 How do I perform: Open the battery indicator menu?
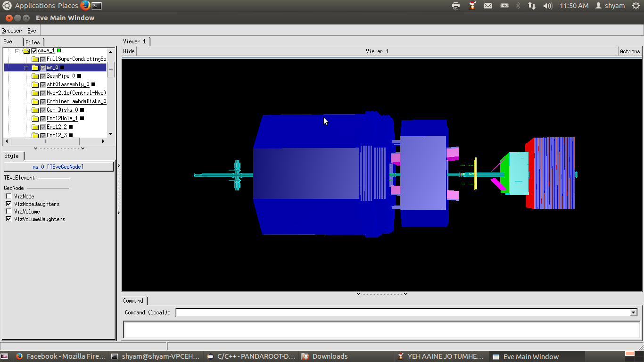tap(504, 6)
